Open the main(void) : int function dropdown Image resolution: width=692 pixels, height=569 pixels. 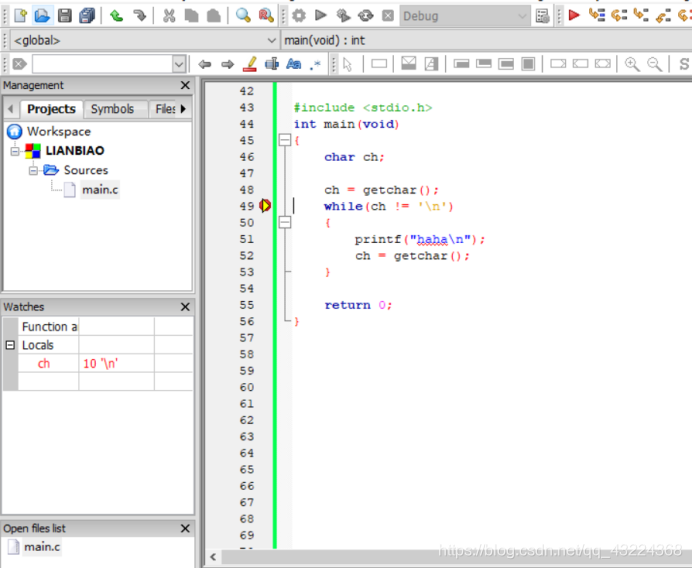click(x=487, y=41)
